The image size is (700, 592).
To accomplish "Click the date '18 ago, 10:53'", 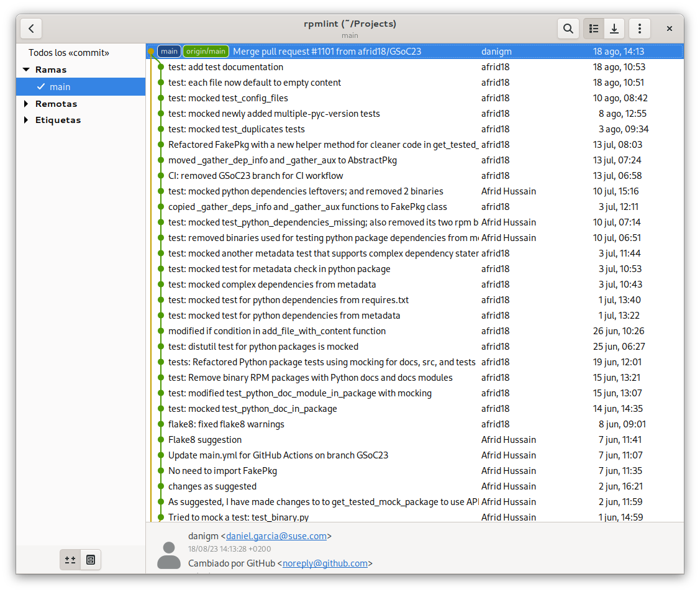I will pyautogui.click(x=619, y=67).
